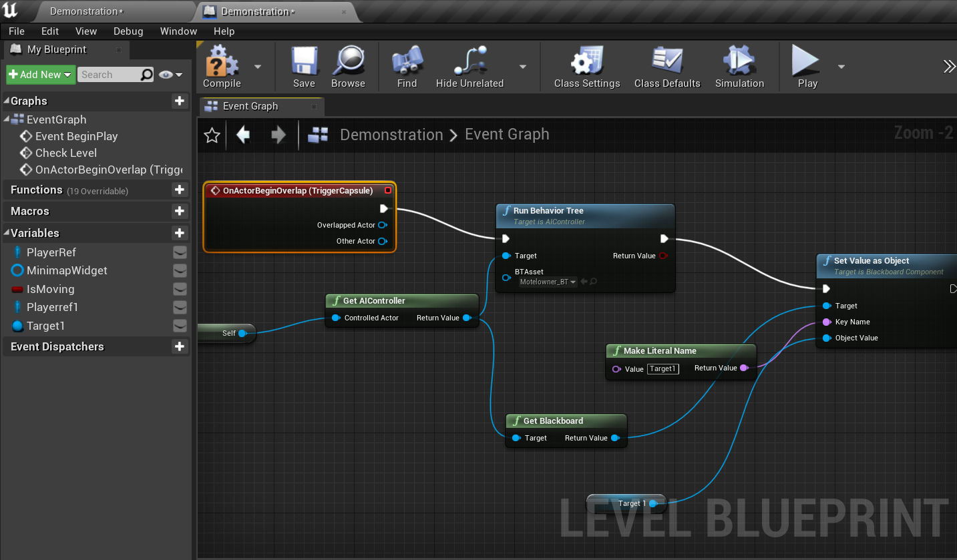
Task: Click the favorites star icon in graph
Action: pyautogui.click(x=212, y=135)
